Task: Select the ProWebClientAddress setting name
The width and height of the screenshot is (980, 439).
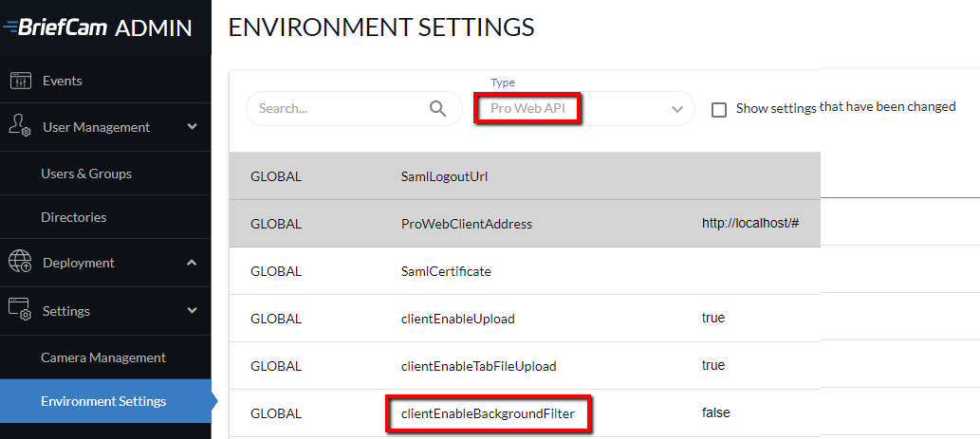Action: [x=466, y=224]
